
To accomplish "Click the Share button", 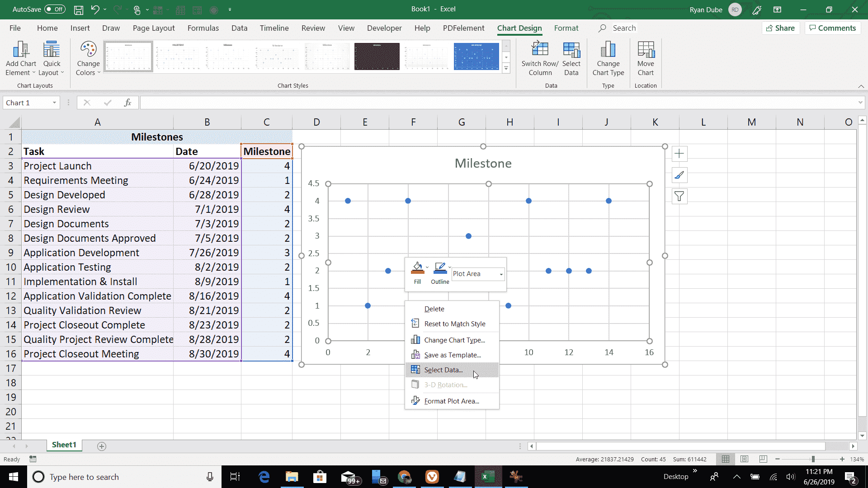I will click(x=781, y=28).
